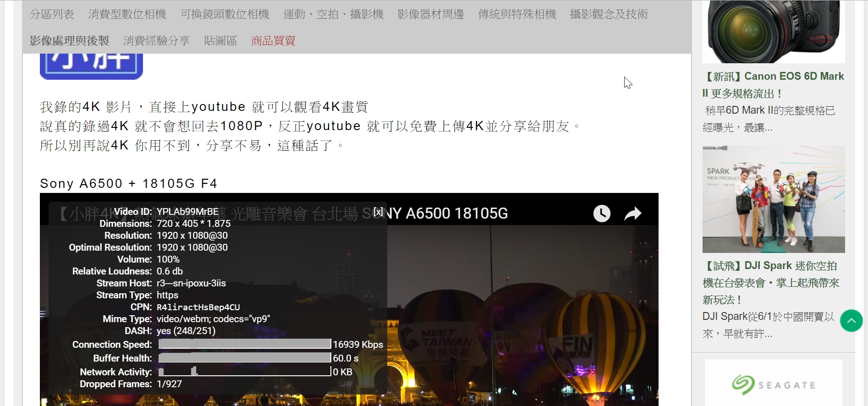Open 可換鏡頭數位相機 section
Viewport: 868px width, 406px height.
pos(225,14)
